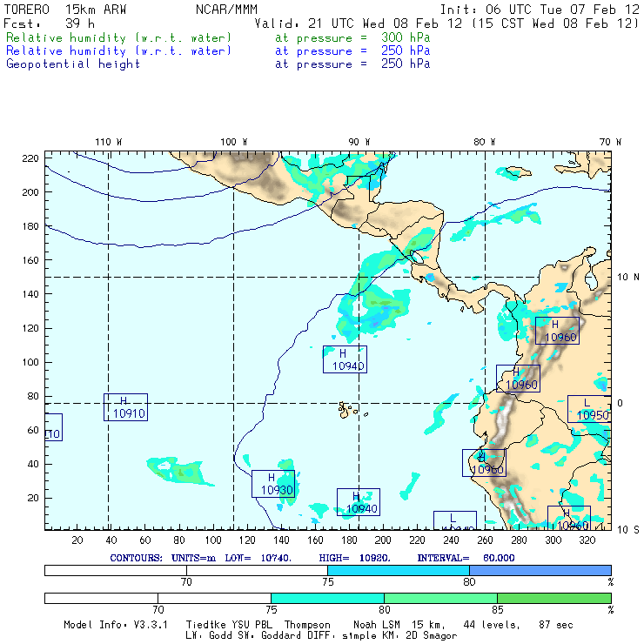Click the Galapagos Islands on the map
Screen dimensions: 644x644
(x=348, y=408)
